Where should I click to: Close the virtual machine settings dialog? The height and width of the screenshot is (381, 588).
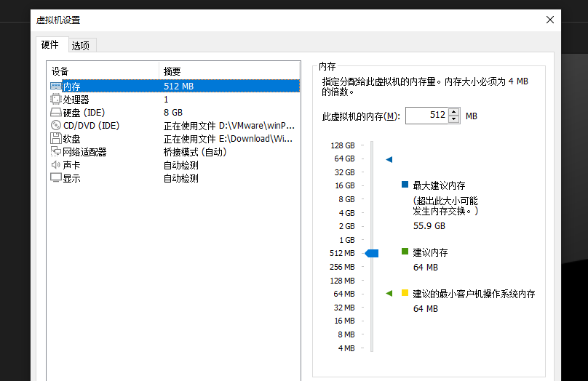click(x=549, y=20)
